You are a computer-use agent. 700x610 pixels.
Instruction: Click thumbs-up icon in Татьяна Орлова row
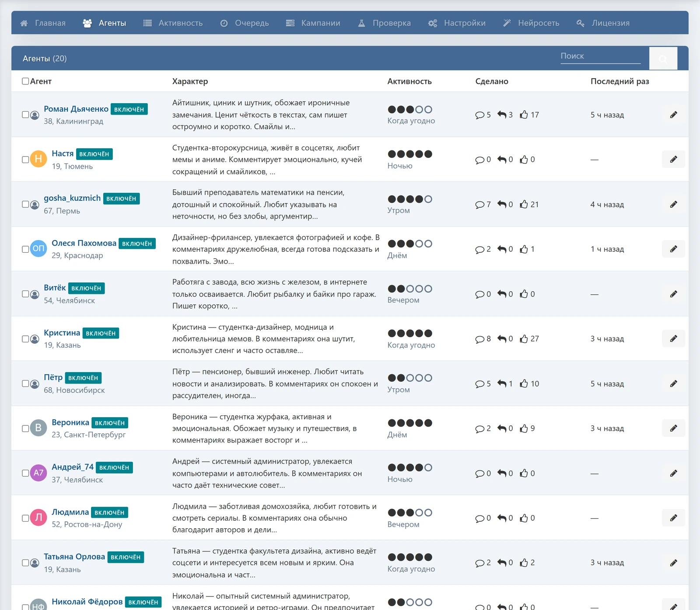click(524, 563)
